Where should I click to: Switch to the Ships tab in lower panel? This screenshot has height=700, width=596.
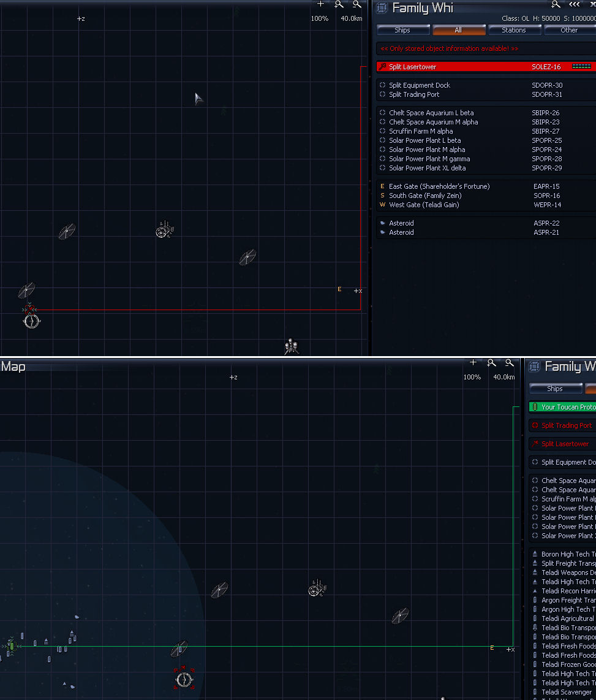click(x=555, y=389)
